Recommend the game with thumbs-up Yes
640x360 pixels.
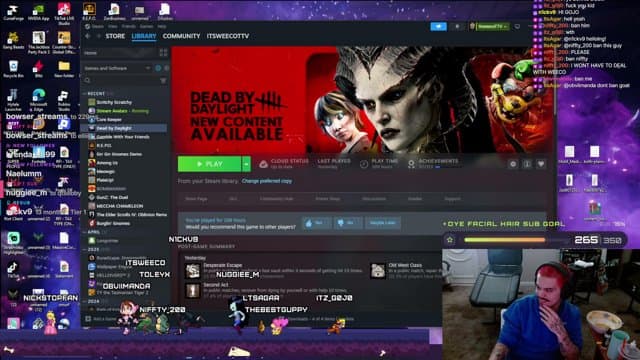316,223
